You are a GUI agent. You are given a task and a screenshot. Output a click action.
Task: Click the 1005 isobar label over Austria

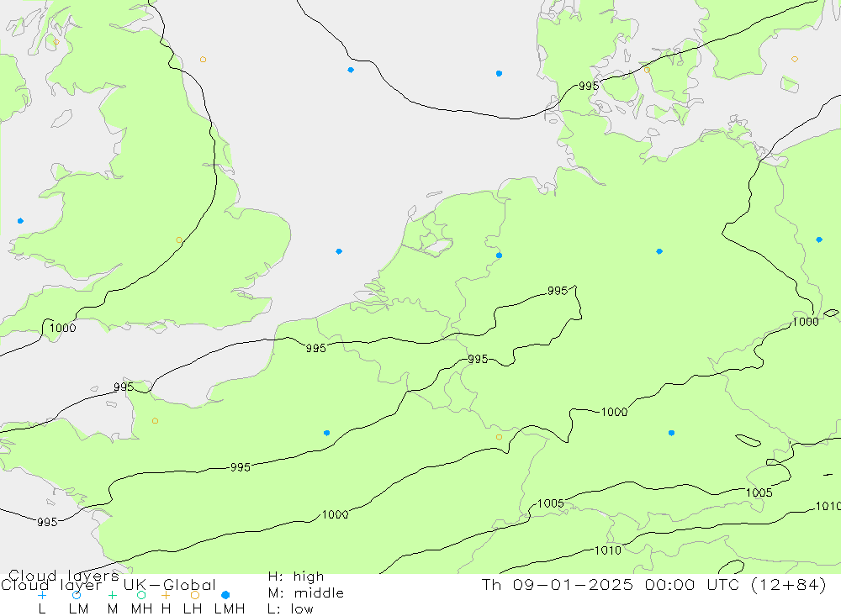tap(759, 492)
